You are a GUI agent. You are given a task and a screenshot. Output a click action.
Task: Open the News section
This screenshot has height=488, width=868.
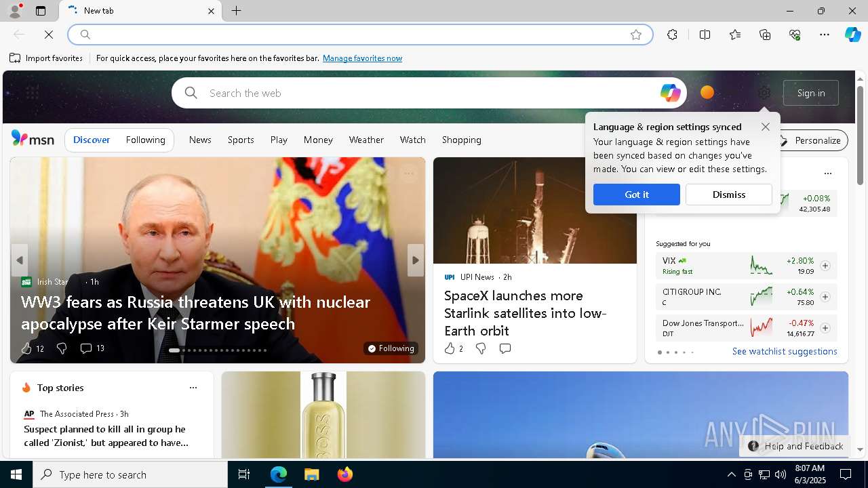coord(200,140)
